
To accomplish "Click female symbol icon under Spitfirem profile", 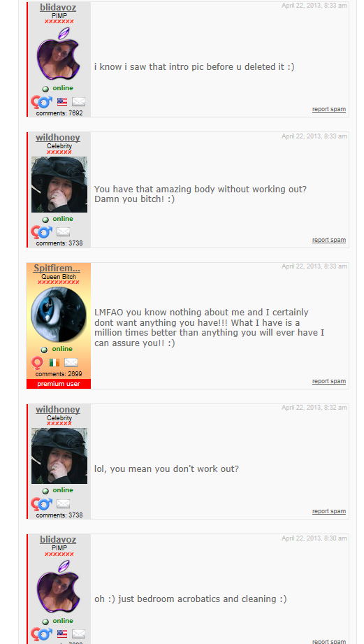I will coord(37,363).
